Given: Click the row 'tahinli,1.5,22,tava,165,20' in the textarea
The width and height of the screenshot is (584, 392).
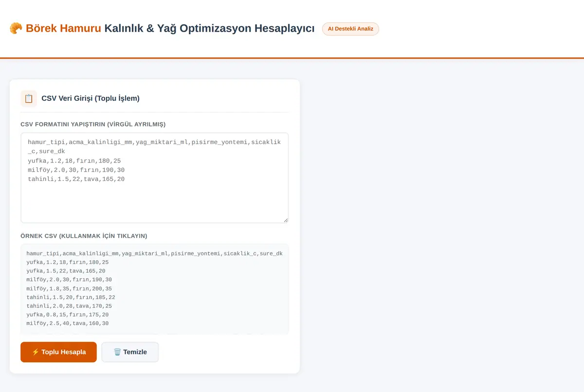Looking at the screenshot, I should point(76,179).
